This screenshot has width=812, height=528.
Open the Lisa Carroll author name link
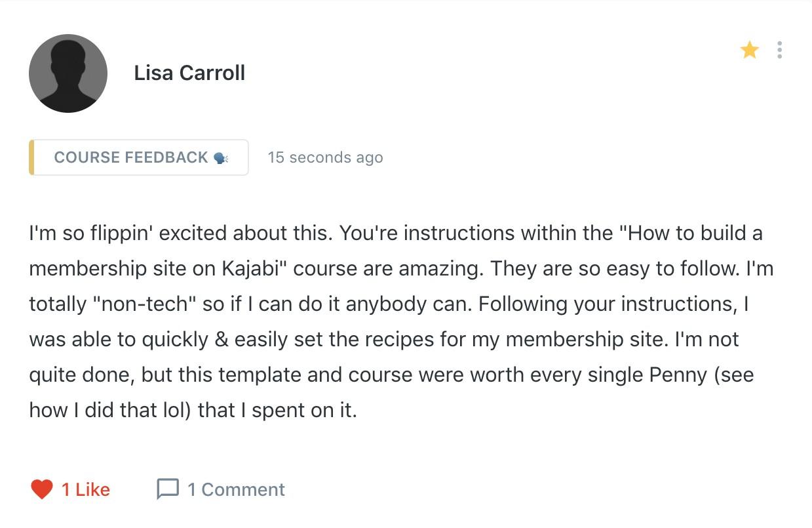(189, 73)
